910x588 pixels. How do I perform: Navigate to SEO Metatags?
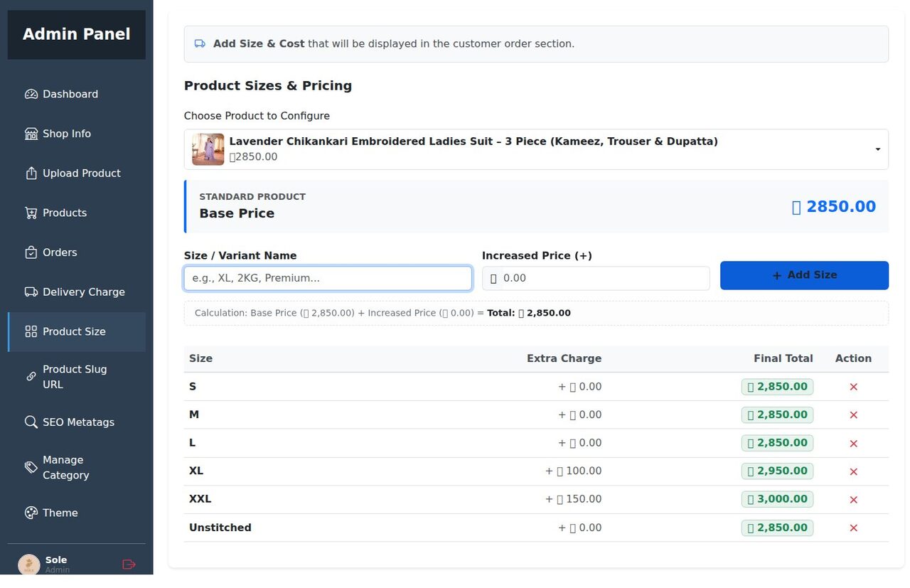pyautogui.click(x=77, y=422)
